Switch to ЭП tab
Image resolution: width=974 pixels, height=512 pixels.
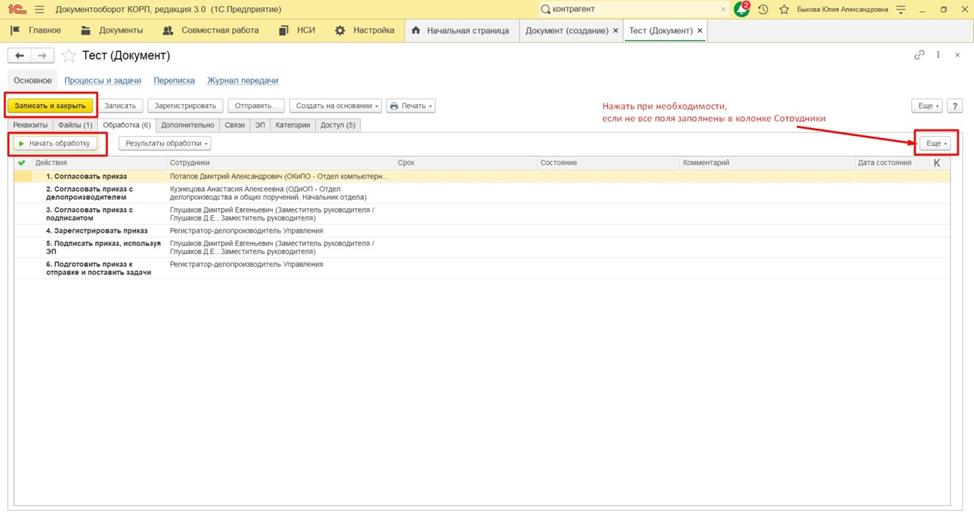tap(260, 125)
